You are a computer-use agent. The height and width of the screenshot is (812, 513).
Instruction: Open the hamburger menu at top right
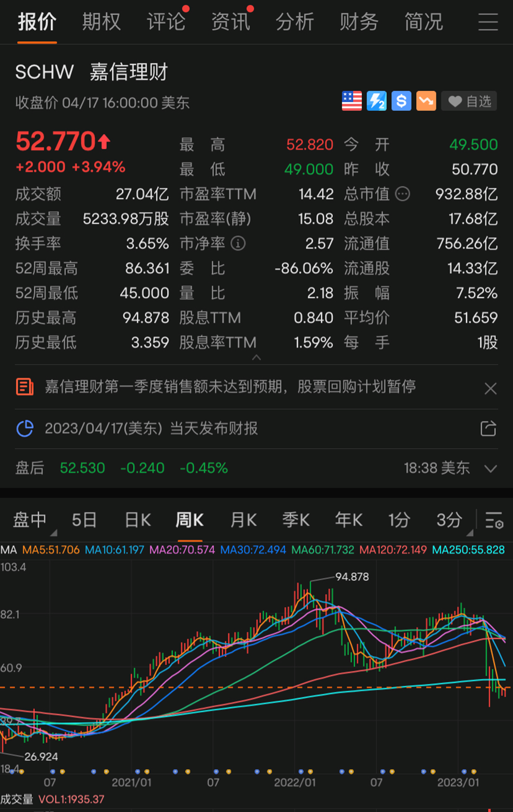(487, 23)
